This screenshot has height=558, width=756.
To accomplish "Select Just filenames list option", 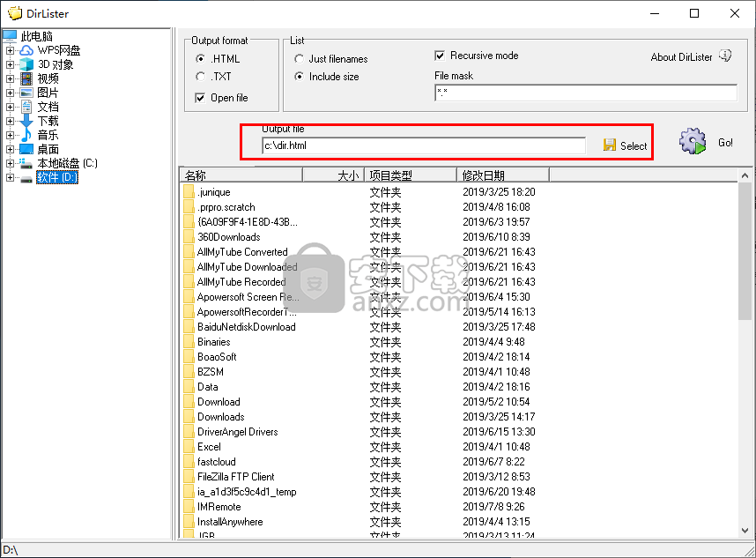I will point(299,59).
